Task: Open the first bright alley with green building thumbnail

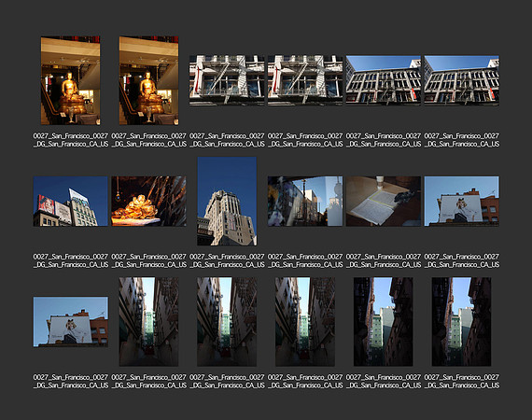Action: tap(148, 322)
